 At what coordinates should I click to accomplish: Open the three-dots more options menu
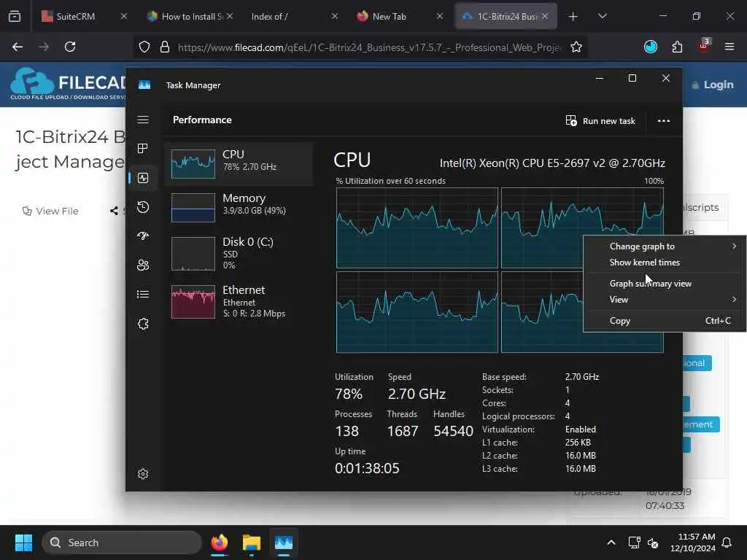pos(664,121)
